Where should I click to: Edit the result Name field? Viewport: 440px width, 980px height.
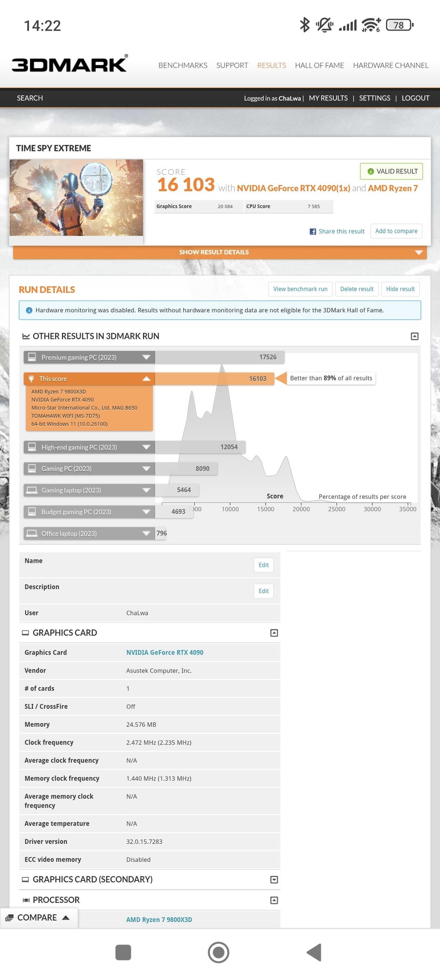264,565
